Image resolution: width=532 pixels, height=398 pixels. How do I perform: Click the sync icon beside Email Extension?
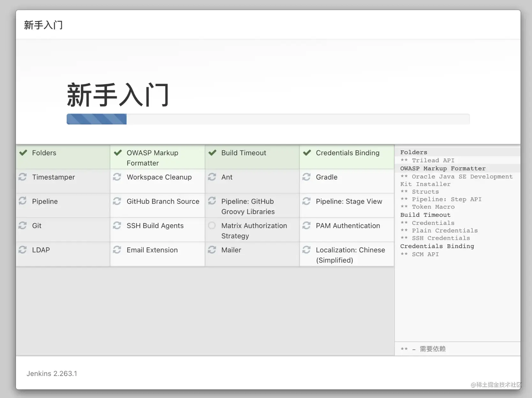click(x=117, y=249)
